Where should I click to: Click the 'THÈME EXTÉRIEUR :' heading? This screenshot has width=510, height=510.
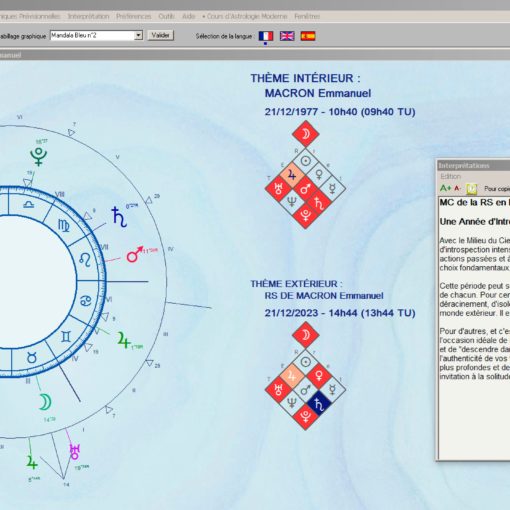tap(296, 284)
